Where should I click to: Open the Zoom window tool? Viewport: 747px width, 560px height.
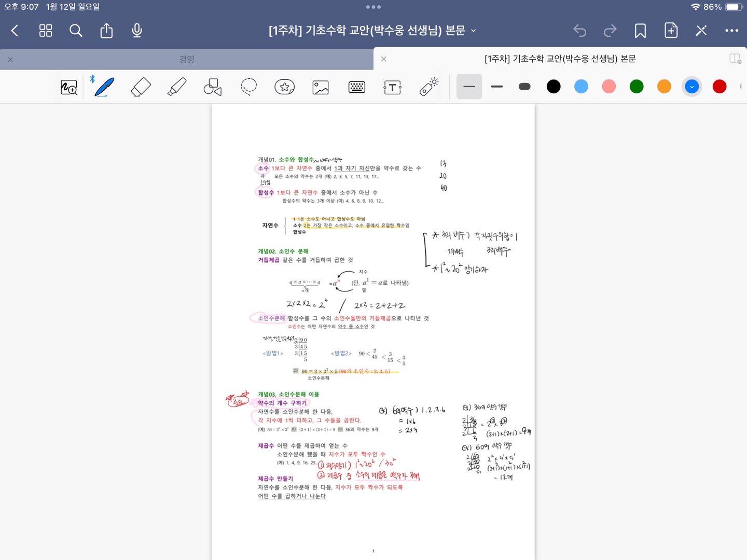point(69,87)
